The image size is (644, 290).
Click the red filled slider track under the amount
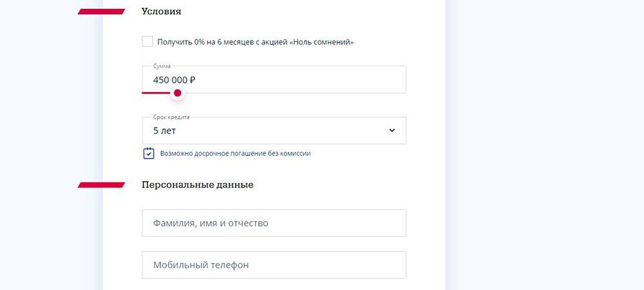coord(156,93)
